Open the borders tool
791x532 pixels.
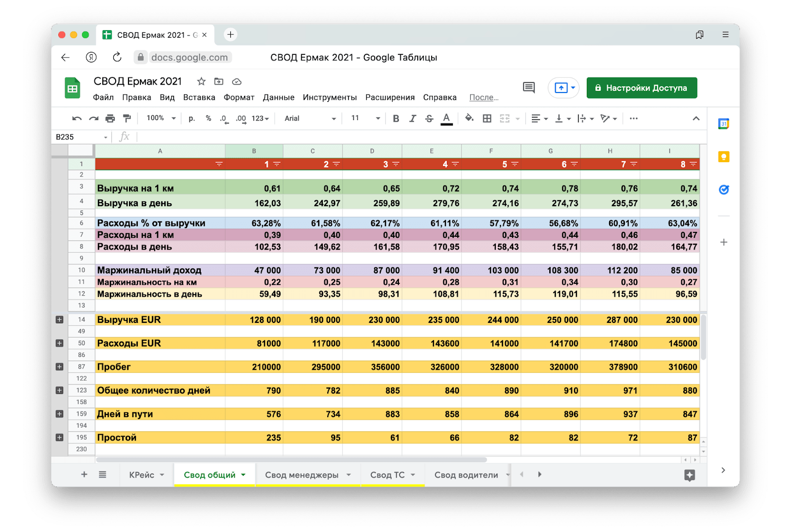tap(487, 119)
